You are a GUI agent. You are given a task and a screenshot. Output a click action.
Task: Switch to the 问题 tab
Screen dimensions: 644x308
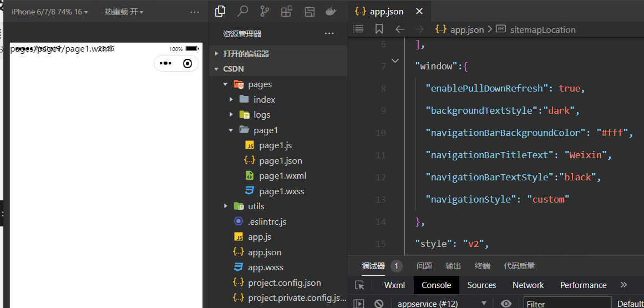click(424, 266)
